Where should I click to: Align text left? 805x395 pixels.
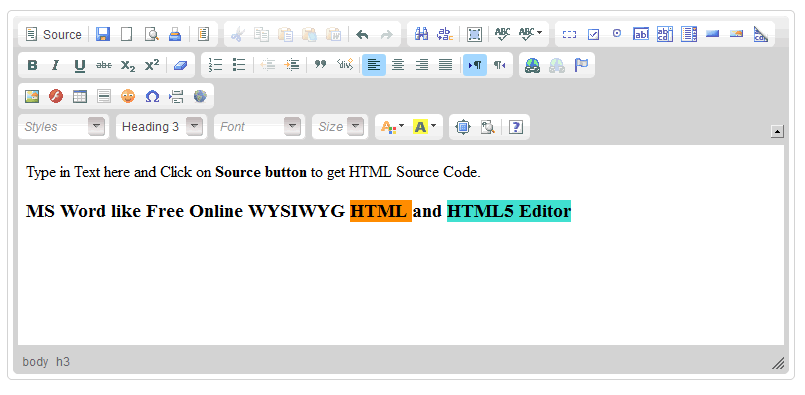374,65
